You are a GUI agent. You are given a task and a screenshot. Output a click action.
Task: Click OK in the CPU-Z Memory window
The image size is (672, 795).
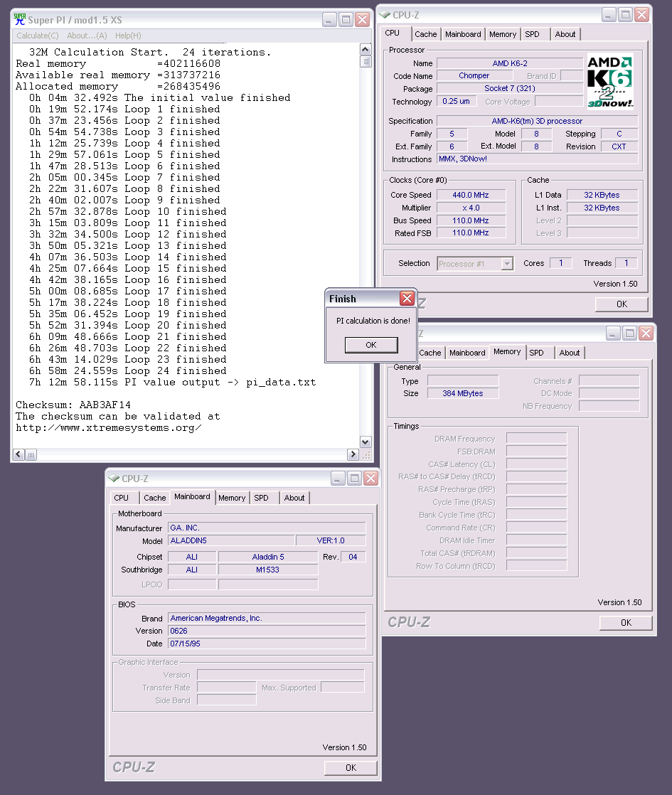[x=626, y=623]
